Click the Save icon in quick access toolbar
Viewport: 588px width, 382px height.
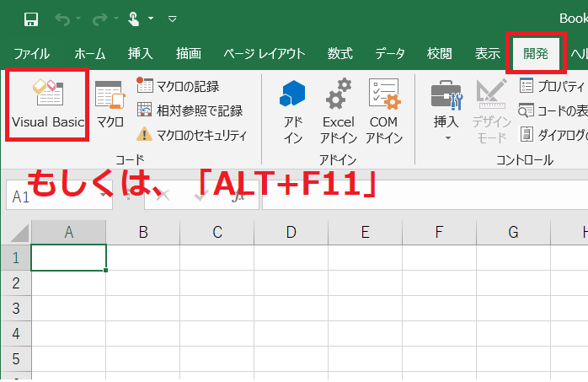[31, 19]
